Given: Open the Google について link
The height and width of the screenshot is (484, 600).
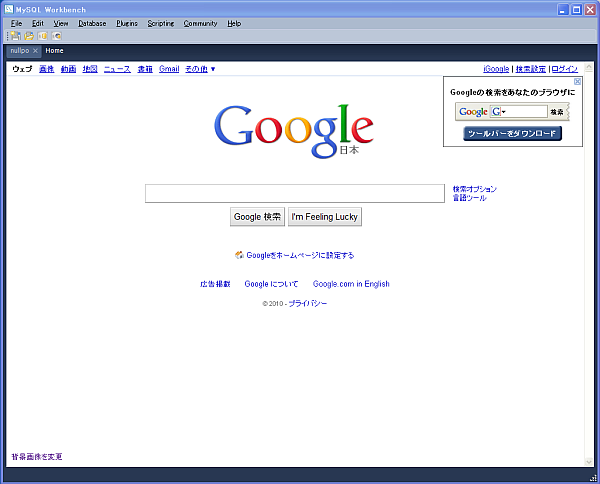Looking at the screenshot, I should tap(271, 284).
